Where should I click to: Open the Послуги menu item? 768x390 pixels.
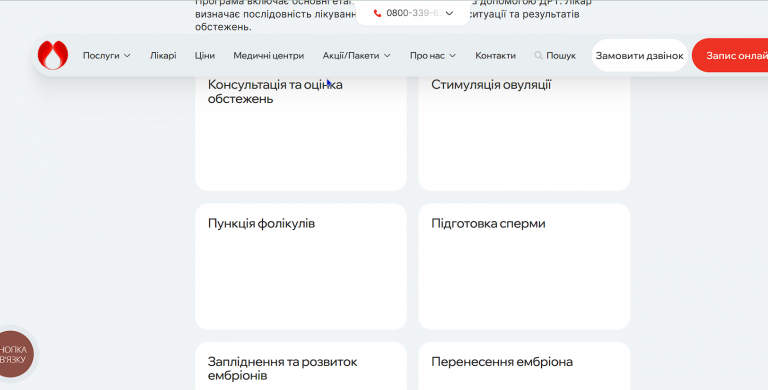(101, 55)
